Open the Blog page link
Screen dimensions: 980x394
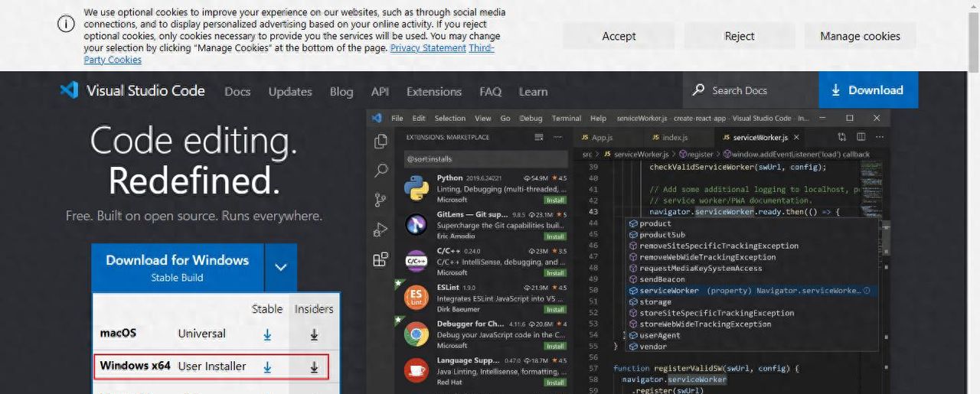point(341,91)
